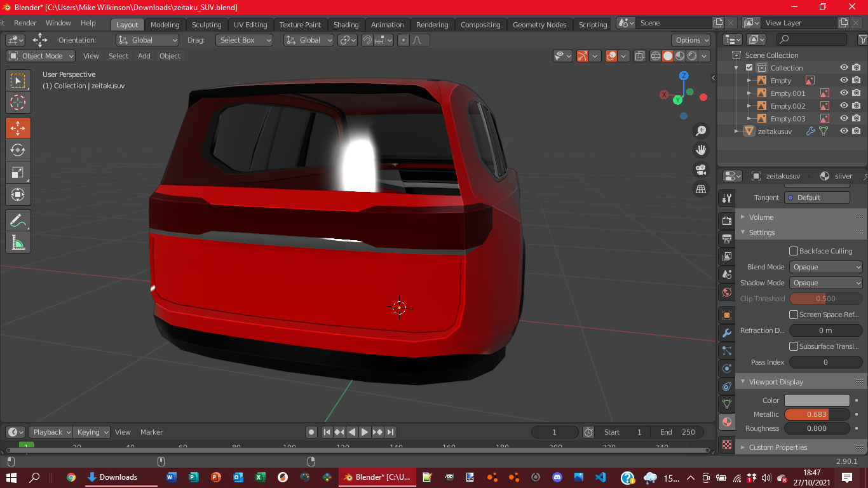Click the Options button in viewport header
This screenshot has height=488, width=868.
coord(692,40)
